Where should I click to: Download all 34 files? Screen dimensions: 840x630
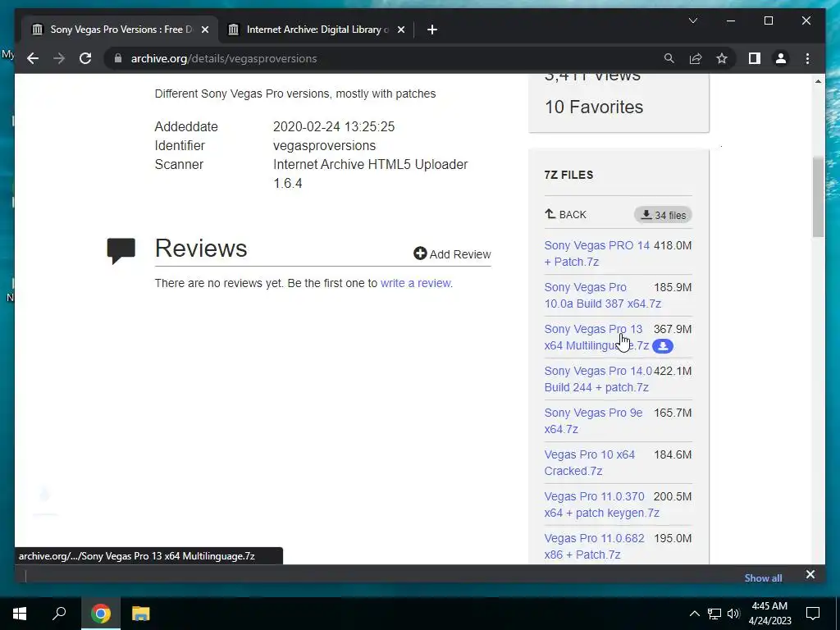click(663, 215)
